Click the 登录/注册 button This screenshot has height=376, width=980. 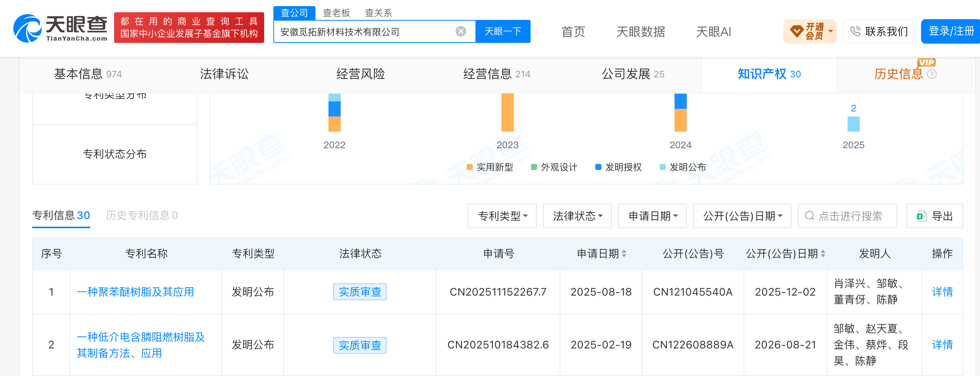[951, 31]
